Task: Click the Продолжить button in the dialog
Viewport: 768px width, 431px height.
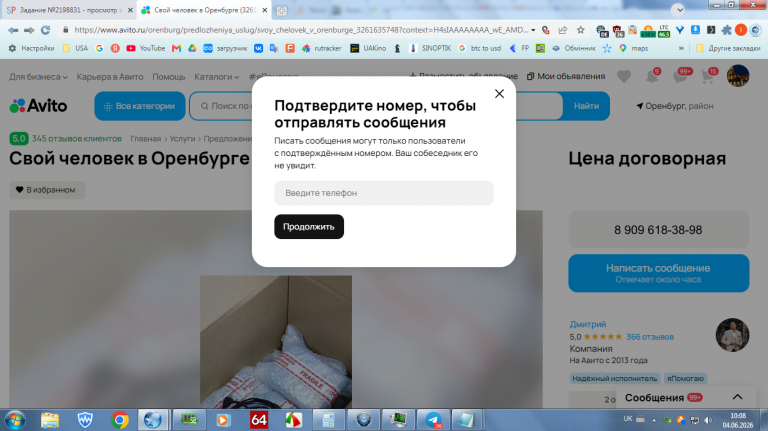Action: pos(309,227)
